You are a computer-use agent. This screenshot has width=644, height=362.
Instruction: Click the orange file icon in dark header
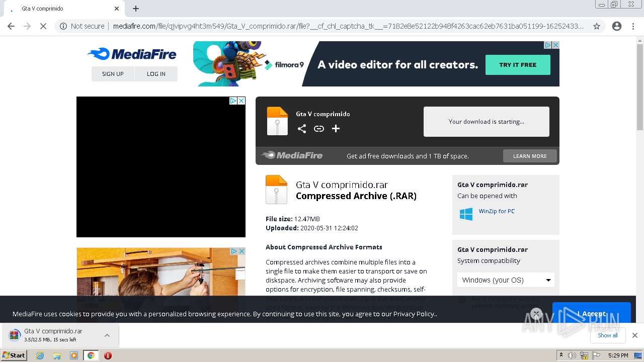(277, 121)
